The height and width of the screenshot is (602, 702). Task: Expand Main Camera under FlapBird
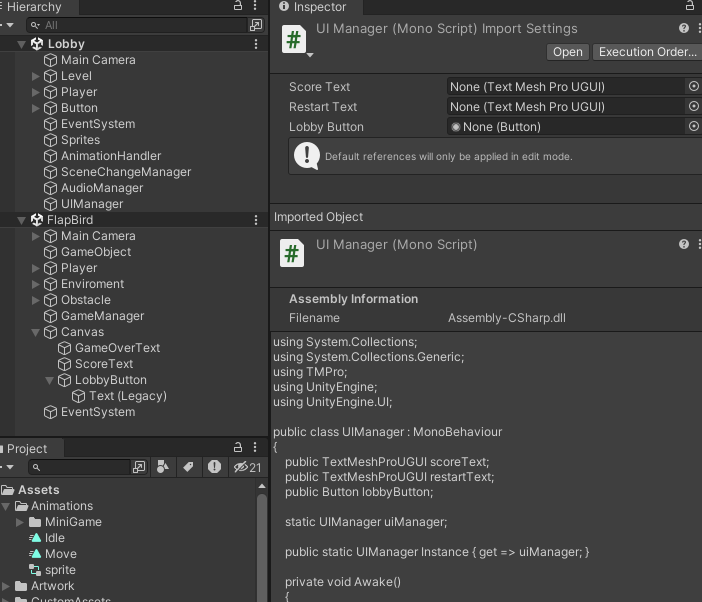pyautogui.click(x=36, y=236)
